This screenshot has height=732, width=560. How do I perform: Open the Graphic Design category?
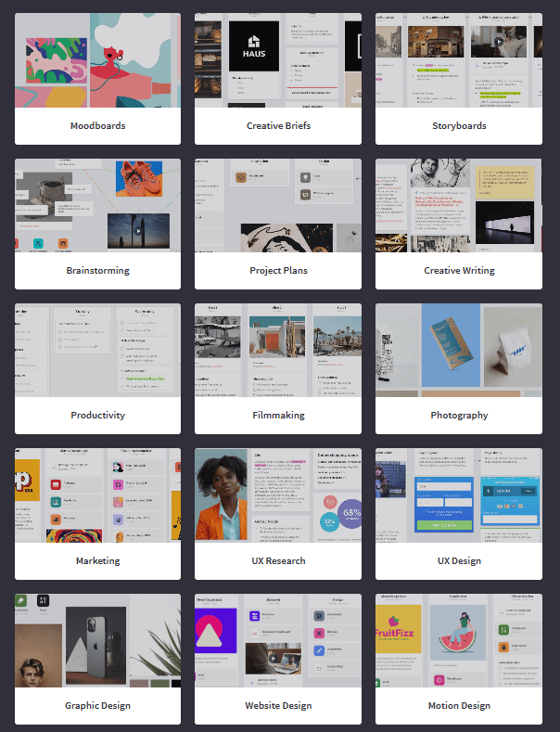tap(97, 660)
